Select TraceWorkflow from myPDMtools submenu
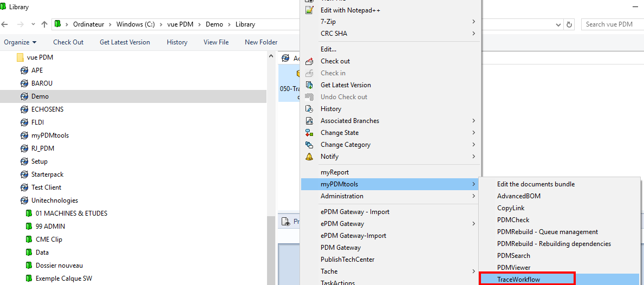644x285 pixels. pos(518,280)
